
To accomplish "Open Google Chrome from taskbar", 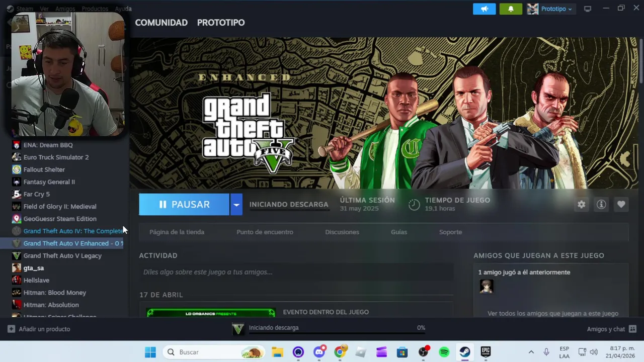I will [x=340, y=352].
